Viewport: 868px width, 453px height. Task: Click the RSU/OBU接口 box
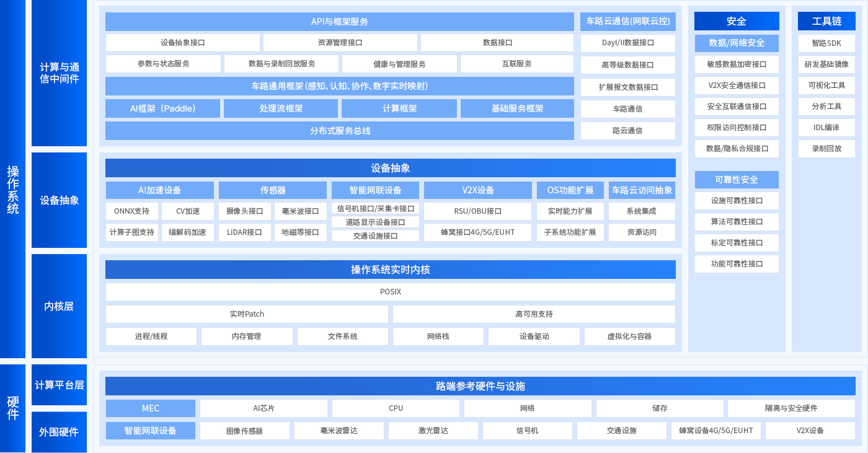pyautogui.click(x=477, y=211)
